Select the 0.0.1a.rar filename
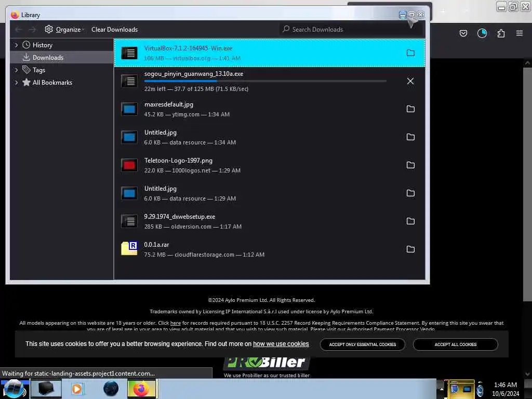The width and height of the screenshot is (532, 399). pos(156,245)
